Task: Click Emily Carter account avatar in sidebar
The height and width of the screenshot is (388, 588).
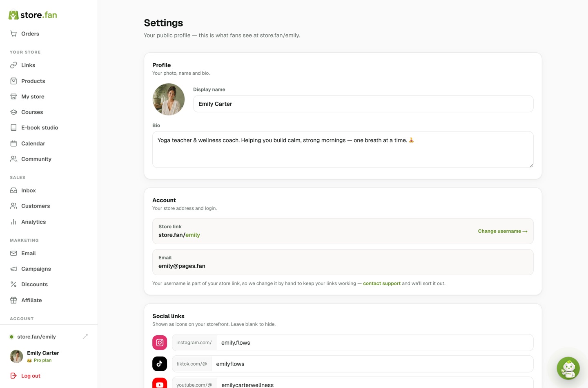Action: pos(16,356)
